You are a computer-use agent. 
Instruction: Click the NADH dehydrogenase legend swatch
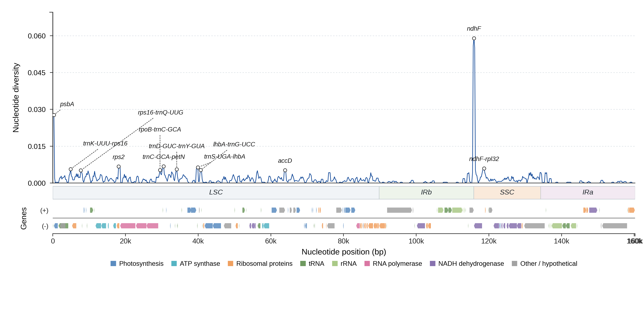tap(433, 264)
